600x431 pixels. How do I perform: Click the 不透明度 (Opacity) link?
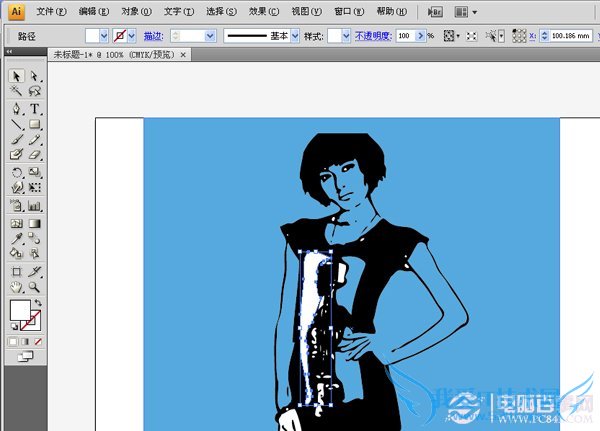coord(373,36)
